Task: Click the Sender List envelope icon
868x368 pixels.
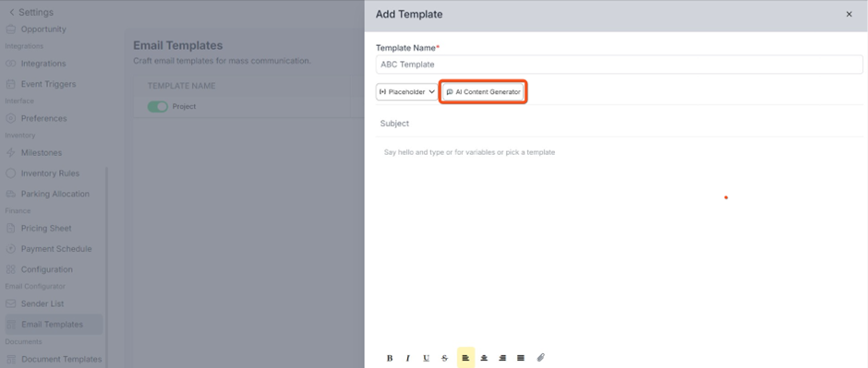Action: (10, 304)
